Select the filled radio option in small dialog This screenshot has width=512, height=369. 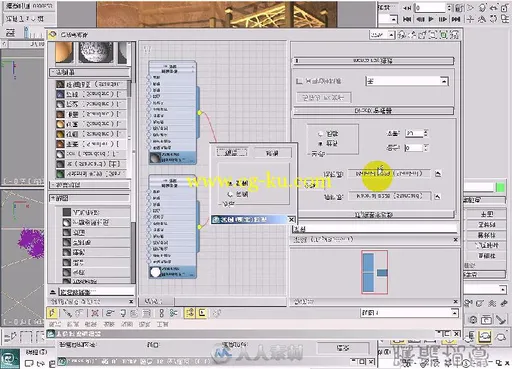click(x=230, y=183)
